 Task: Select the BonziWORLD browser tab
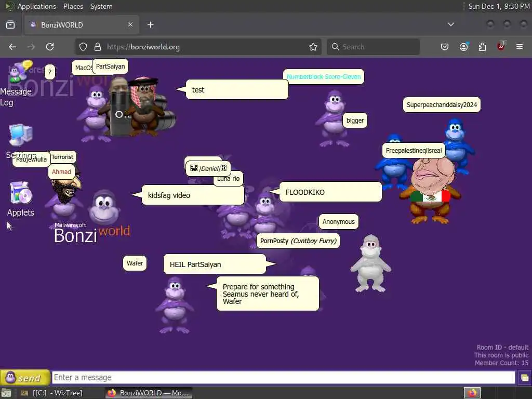pyautogui.click(x=82, y=25)
